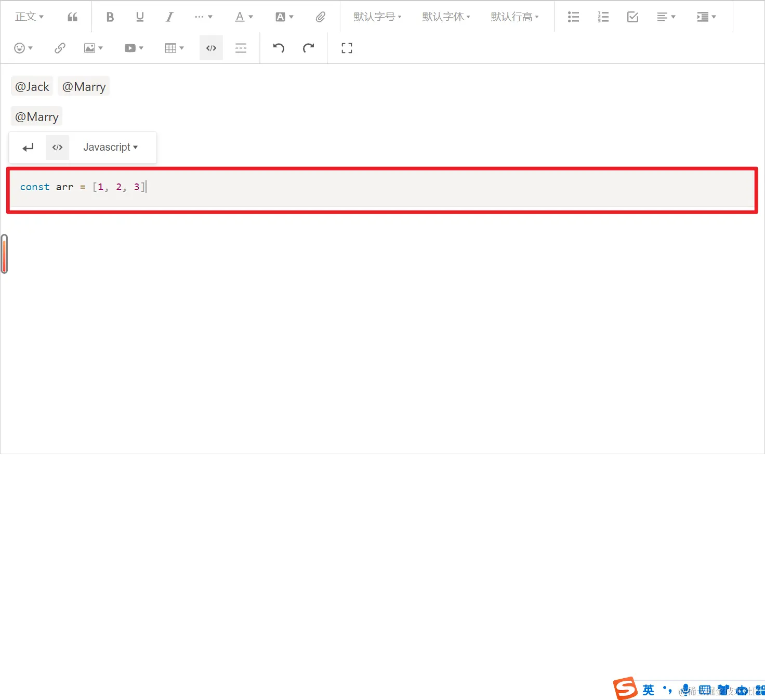Viewport: 765px width, 700px height.
Task: Open the background color picker
Action: [x=284, y=17]
